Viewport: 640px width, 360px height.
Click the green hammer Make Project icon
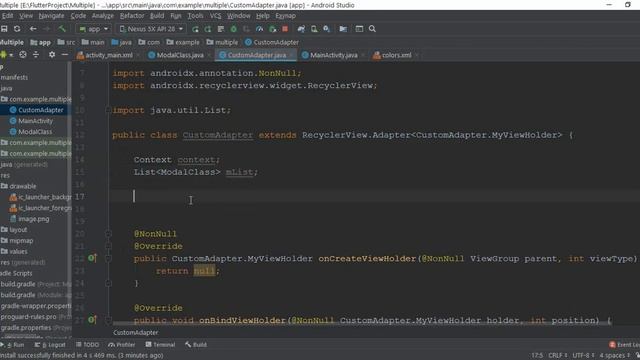click(x=62, y=29)
